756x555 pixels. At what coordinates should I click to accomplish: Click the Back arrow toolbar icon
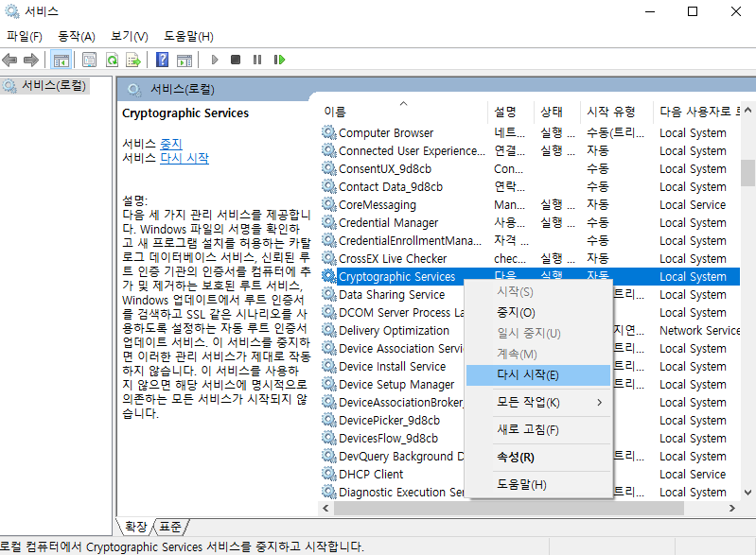point(9,60)
